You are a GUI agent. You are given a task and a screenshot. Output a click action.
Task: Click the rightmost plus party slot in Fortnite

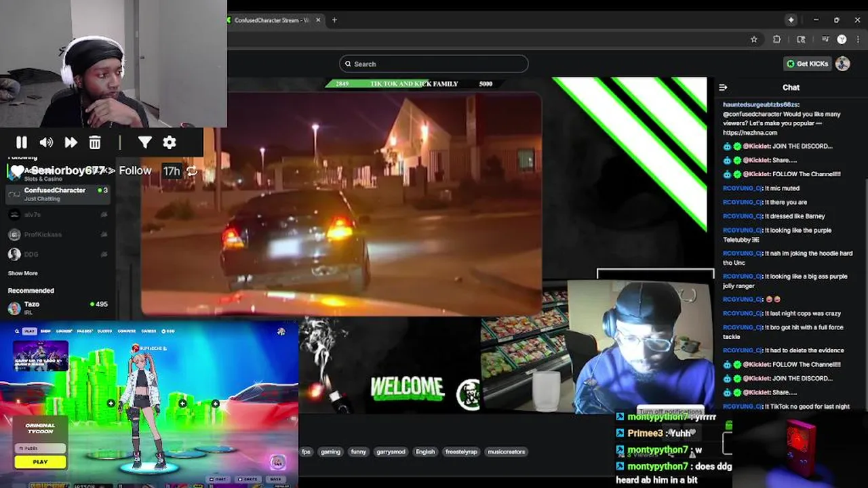[216, 404]
